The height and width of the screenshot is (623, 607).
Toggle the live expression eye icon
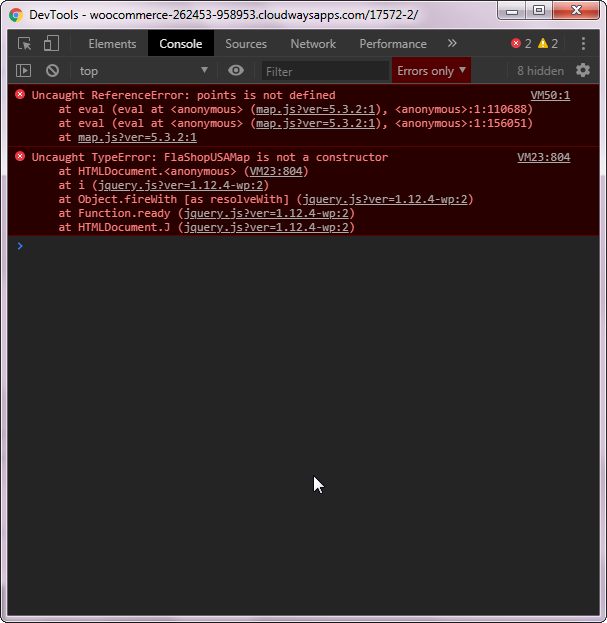pyautogui.click(x=236, y=70)
